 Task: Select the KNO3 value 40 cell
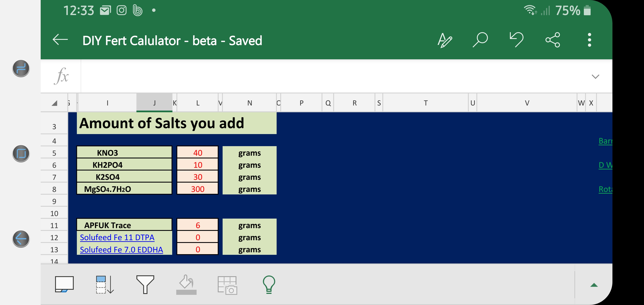197,152
